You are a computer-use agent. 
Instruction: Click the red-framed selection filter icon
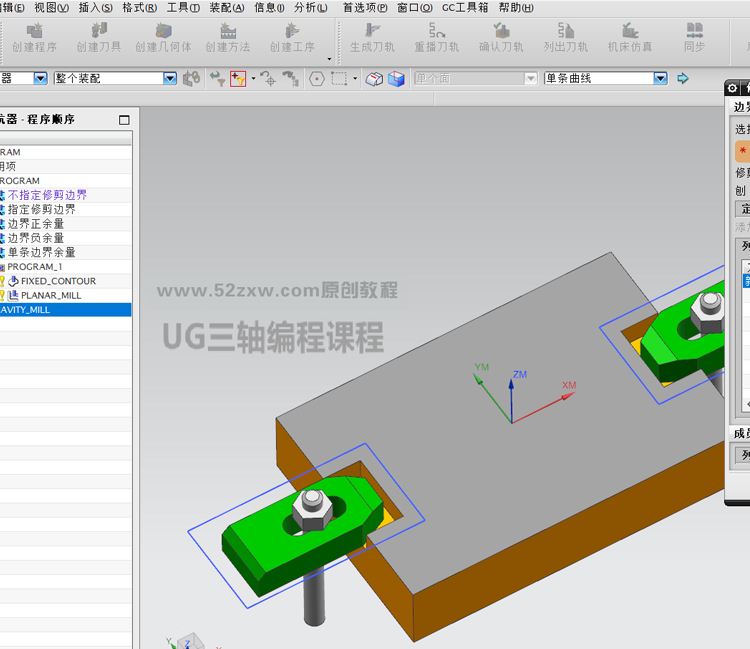[x=238, y=78]
